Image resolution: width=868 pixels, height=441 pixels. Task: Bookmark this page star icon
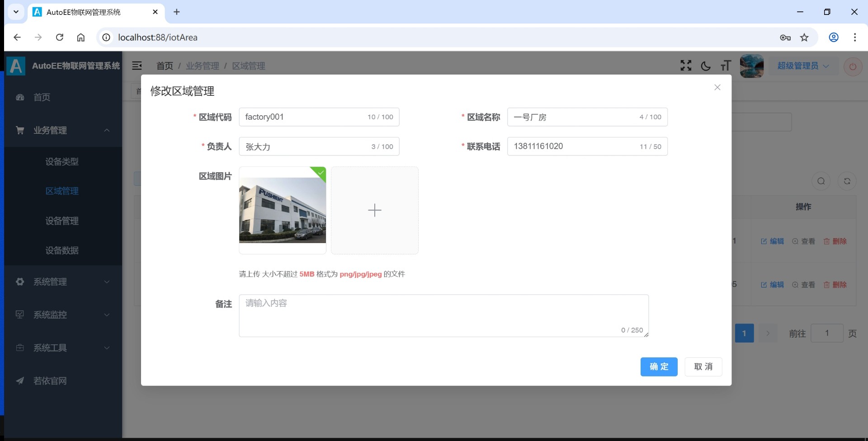pyautogui.click(x=804, y=38)
